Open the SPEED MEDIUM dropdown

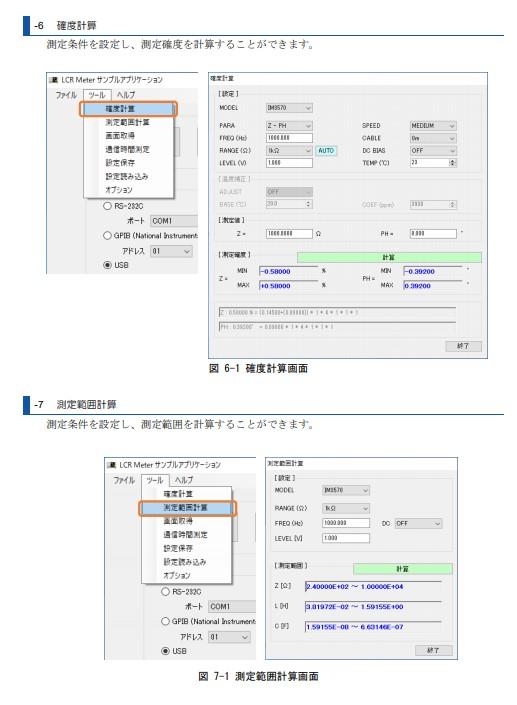pos(433,125)
